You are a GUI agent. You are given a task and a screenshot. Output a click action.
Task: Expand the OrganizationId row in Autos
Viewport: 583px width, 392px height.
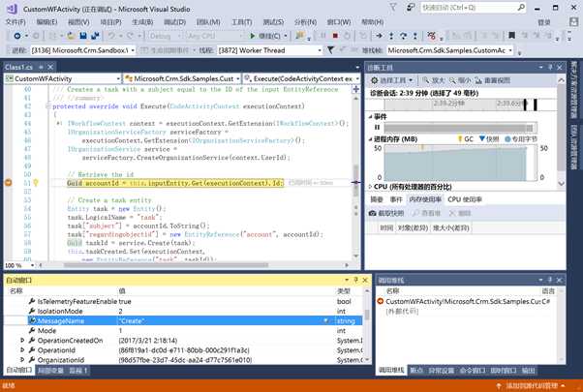(x=22, y=360)
